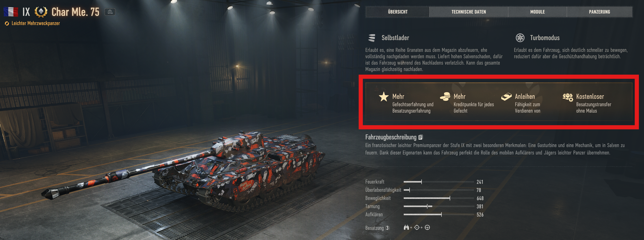Click the Anleihen bonds bar icon
The image size is (644, 240).
[506, 97]
